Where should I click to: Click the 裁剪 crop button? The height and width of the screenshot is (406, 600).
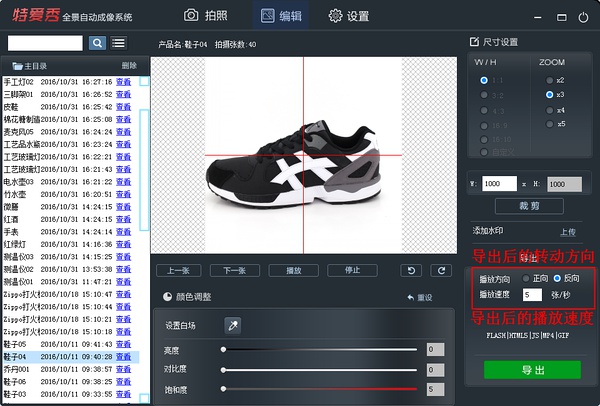pos(529,206)
